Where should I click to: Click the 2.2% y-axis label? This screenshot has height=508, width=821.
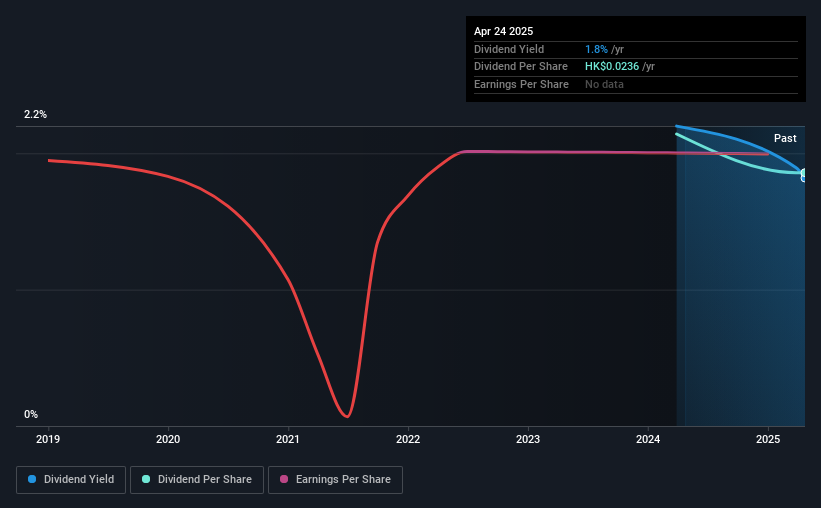pos(35,114)
